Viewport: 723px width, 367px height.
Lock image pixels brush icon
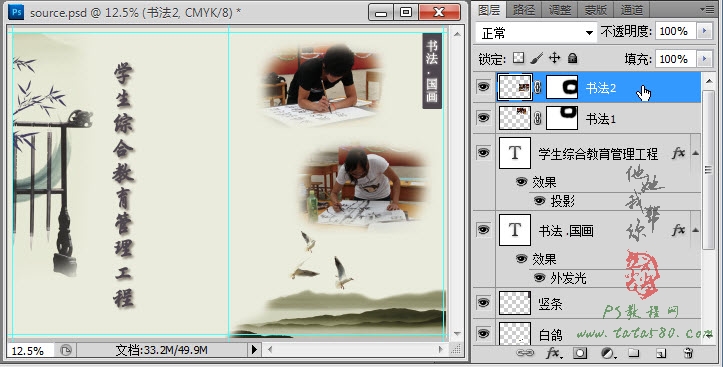click(x=537, y=58)
